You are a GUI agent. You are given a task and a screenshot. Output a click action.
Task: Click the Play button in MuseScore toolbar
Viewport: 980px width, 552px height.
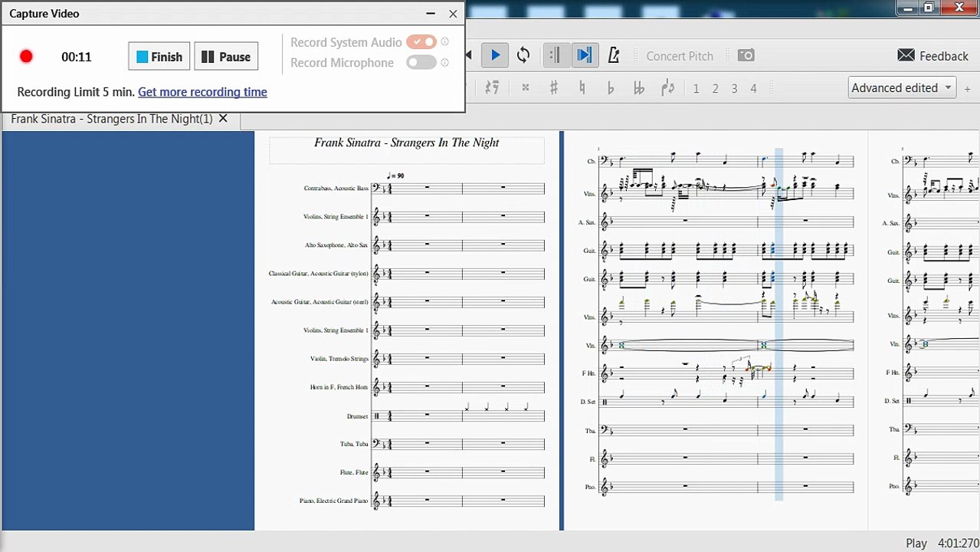495,55
